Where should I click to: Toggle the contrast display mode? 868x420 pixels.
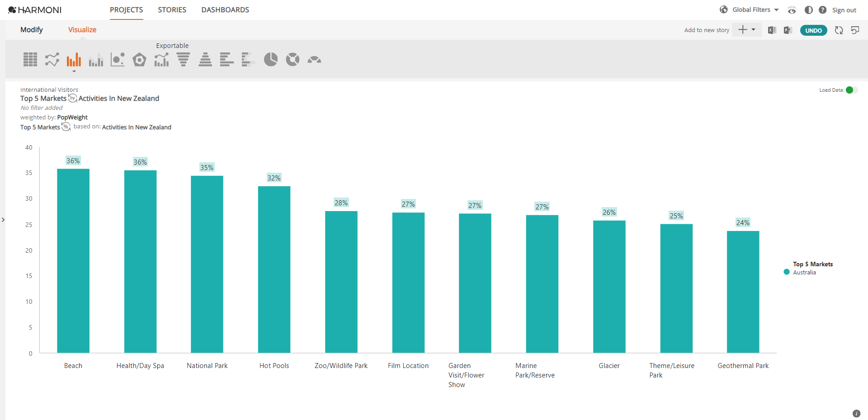pos(809,9)
